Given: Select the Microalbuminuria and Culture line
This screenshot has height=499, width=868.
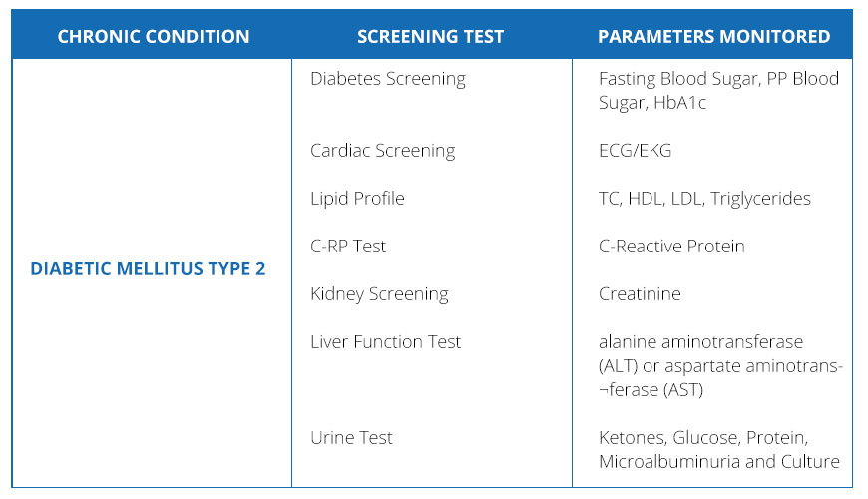Looking at the screenshot, I should pyautogui.click(x=718, y=462).
